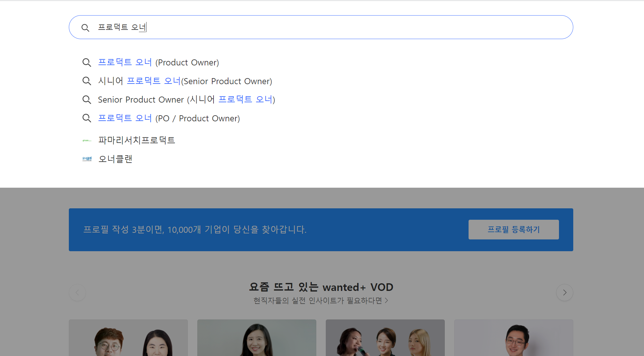Click the 파마리서치프로덕트 company logo
The width and height of the screenshot is (644, 356).
[x=87, y=140]
